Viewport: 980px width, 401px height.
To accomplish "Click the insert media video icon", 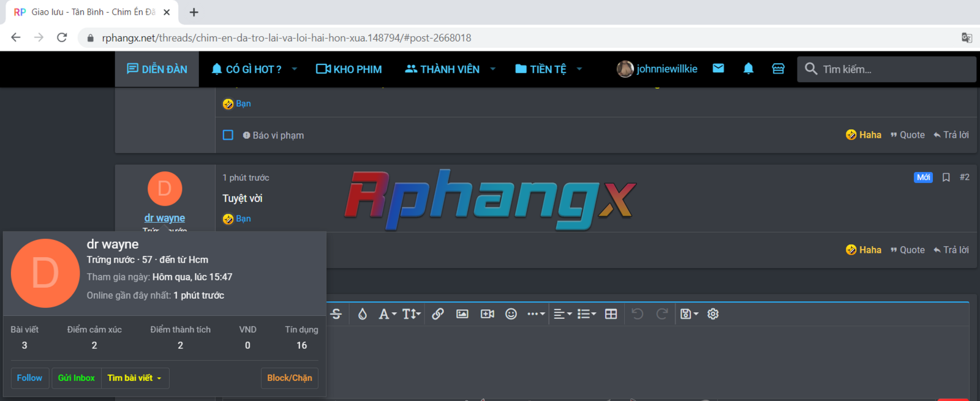I will click(x=488, y=314).
